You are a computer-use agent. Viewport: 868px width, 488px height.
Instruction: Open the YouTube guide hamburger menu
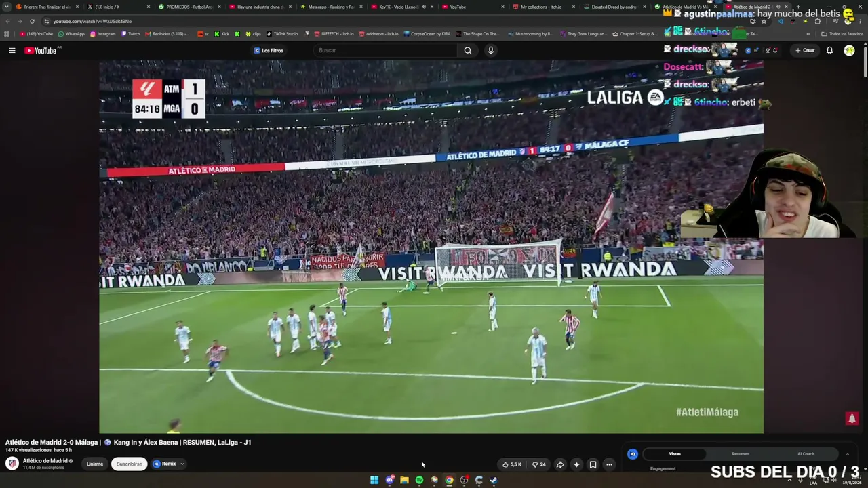(12, 50)
